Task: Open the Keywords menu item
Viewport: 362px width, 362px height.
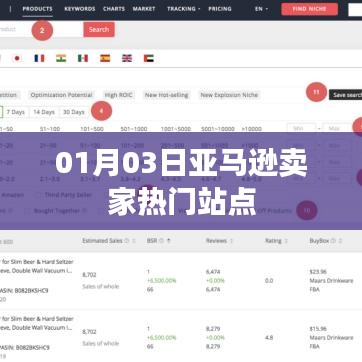Action: [80, 9]
